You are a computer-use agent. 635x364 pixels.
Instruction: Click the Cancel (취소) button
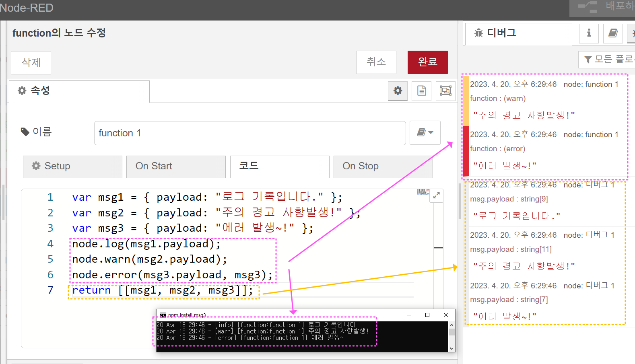[x=376, y=62]
